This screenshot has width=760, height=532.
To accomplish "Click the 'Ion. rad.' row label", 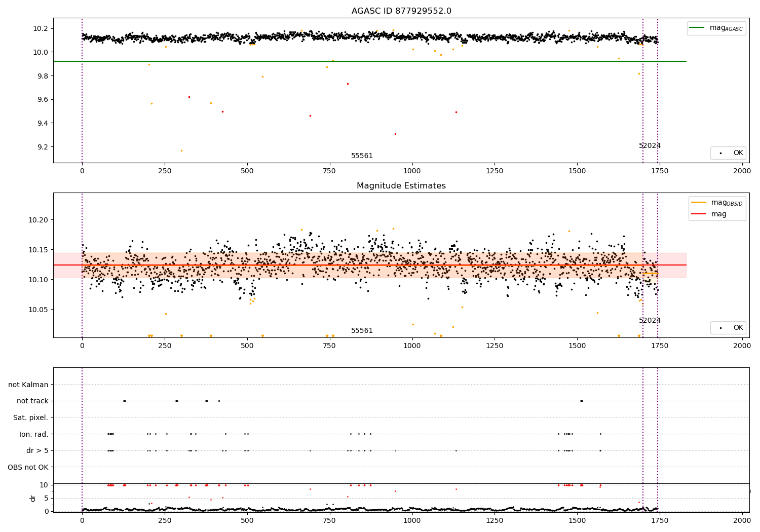I will pos(34,434).
